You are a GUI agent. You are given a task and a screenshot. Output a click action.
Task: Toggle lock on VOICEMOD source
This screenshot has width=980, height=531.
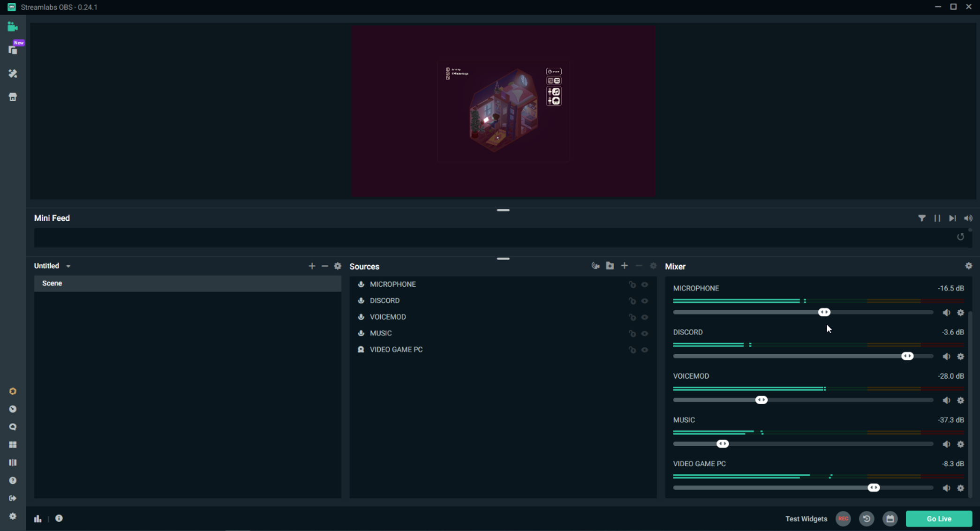[632, 317]
